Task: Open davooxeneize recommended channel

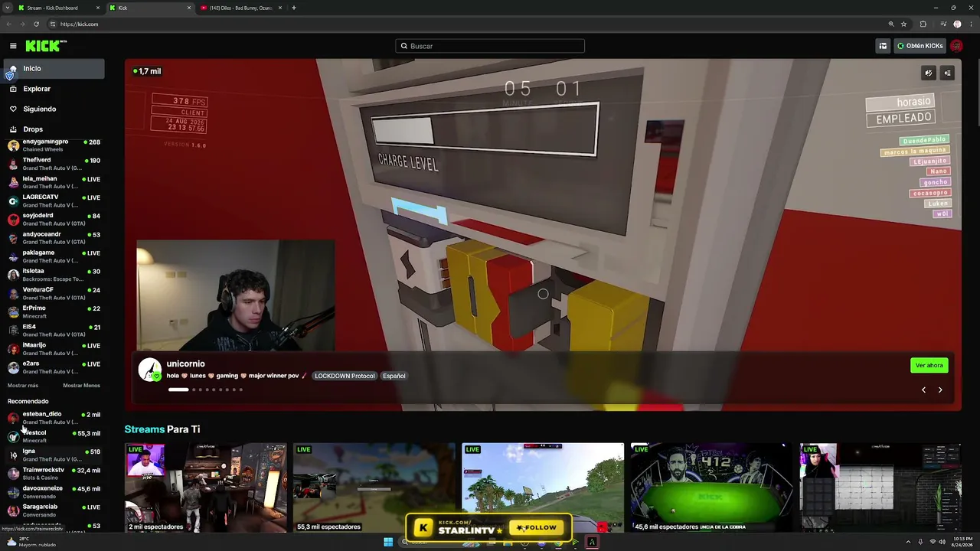Action: [x=54, y=492]
